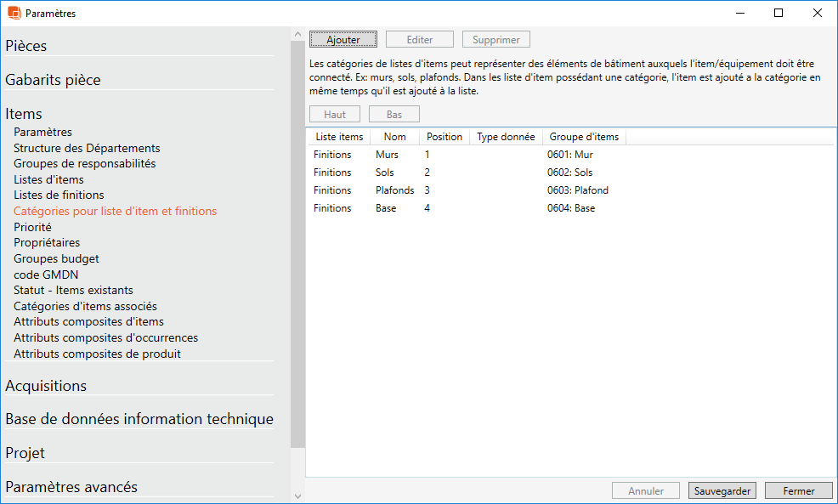838x504 pixels.
Task: Expand Paramètres avancés section
Action: (71, 487)
